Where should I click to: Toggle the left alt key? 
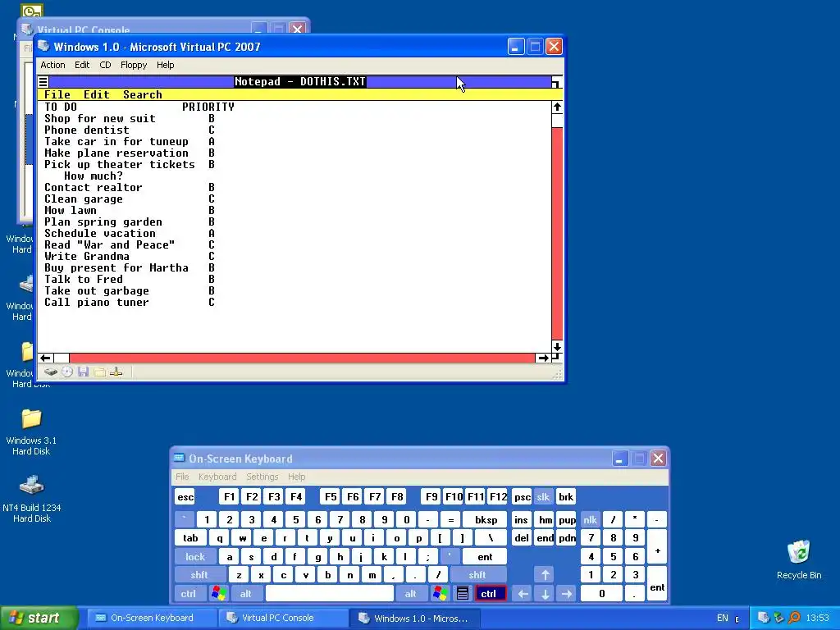pos(246,594)
